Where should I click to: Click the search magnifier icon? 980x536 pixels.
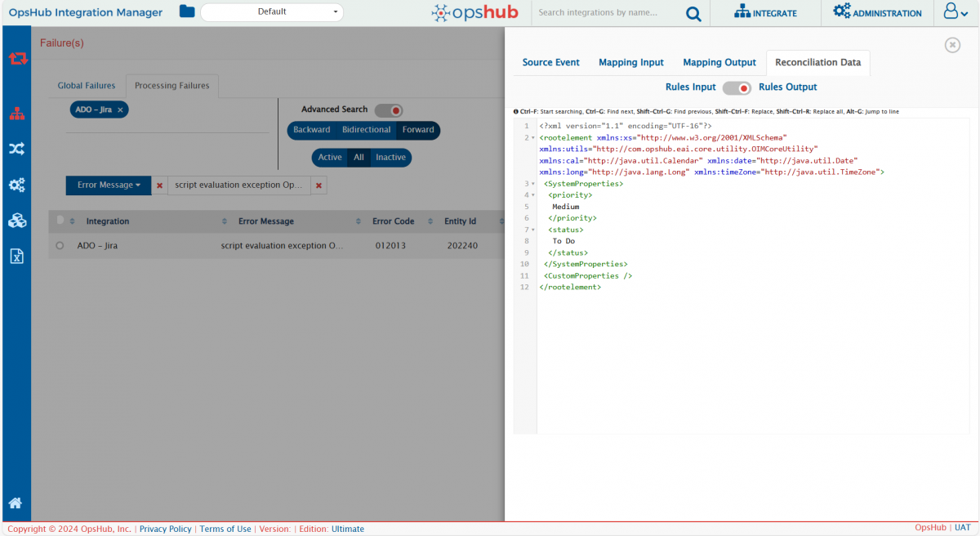click(693, 13)
